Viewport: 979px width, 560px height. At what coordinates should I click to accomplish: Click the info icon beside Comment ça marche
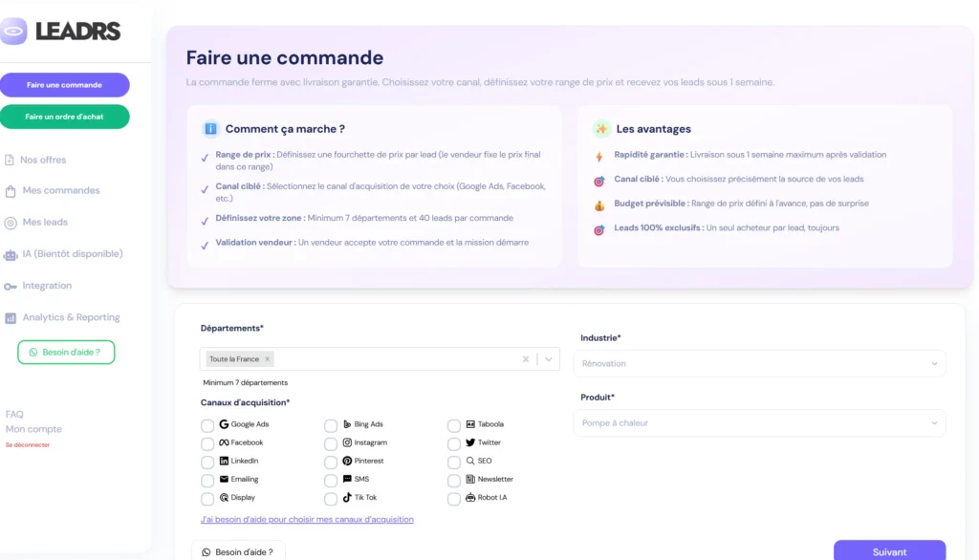pyautogui.click(x=210, y=128)
